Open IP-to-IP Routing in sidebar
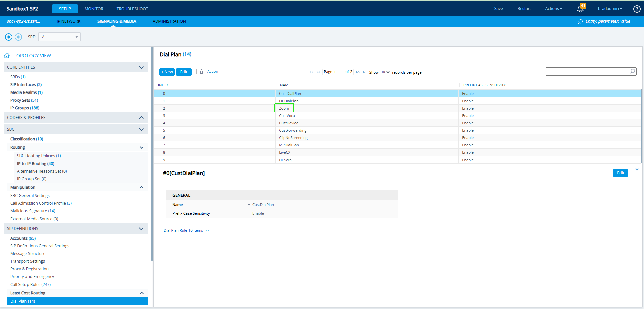 pos(36,164)
